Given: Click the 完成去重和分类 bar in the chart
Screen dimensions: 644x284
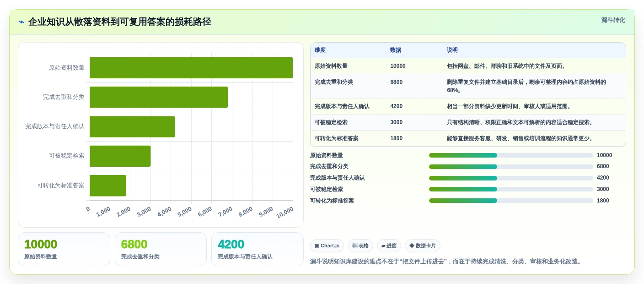Looking at the screenshot, I should [159, 97].
